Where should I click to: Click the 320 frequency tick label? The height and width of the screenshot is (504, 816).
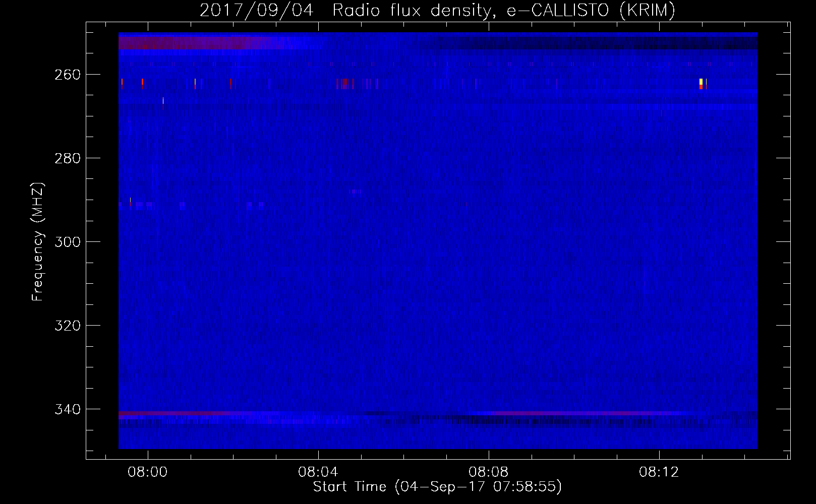click(68, 326)
